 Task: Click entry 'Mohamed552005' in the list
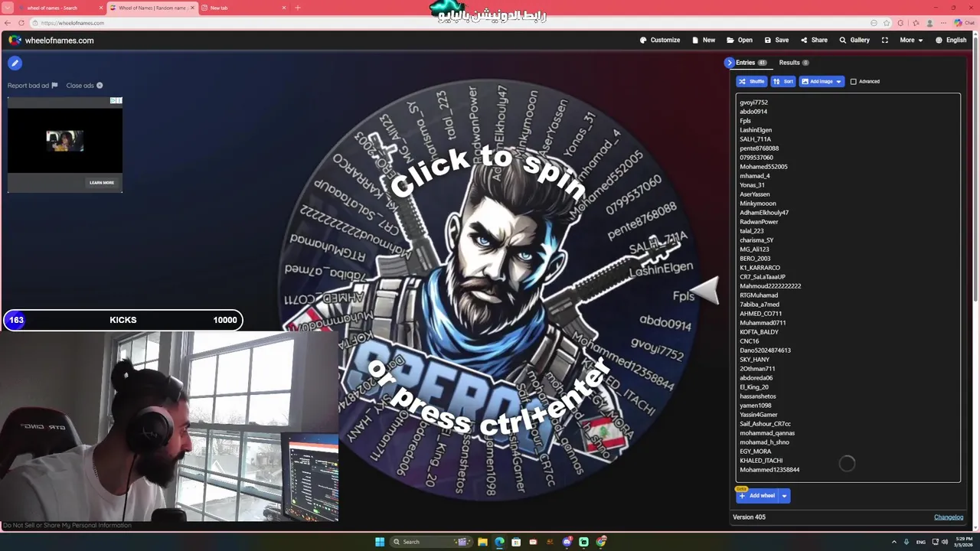click(x=763, y=166)
